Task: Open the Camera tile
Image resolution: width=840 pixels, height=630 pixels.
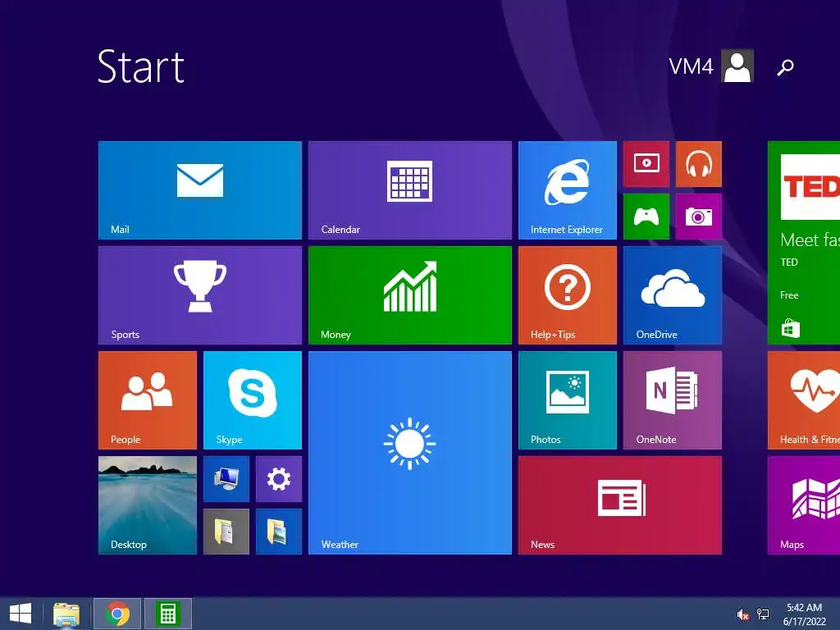Action: click(x=699, y=217)
